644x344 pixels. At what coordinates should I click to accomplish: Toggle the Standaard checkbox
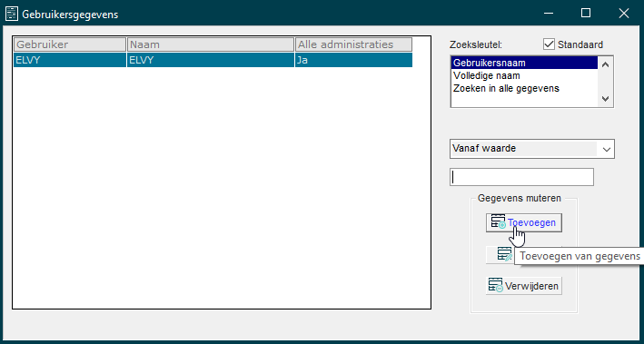pyautogui.click(x=549, y=44)
